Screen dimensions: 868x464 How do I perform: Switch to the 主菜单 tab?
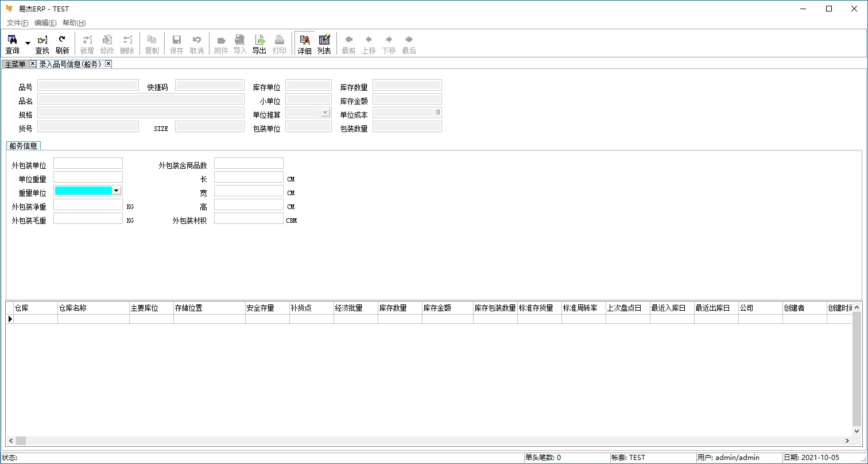click(15, 64)
